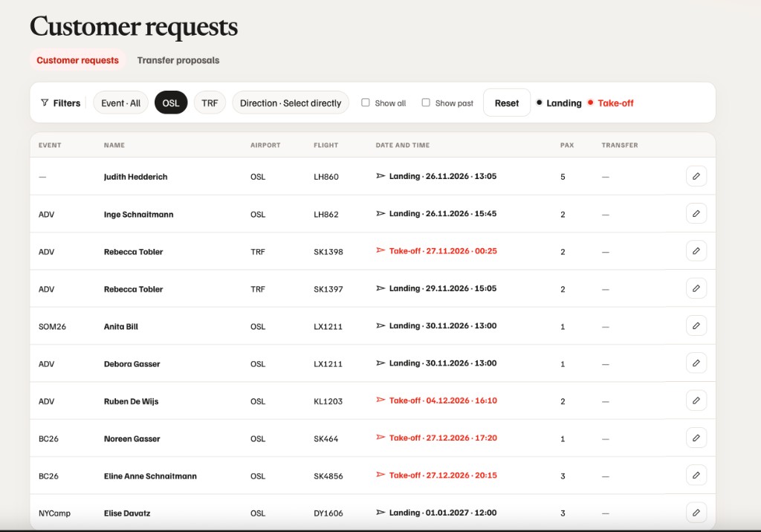Click Landing · 29.11.2026 · 15:05 entry
761x532 pixels.
(x=436, y=288)
